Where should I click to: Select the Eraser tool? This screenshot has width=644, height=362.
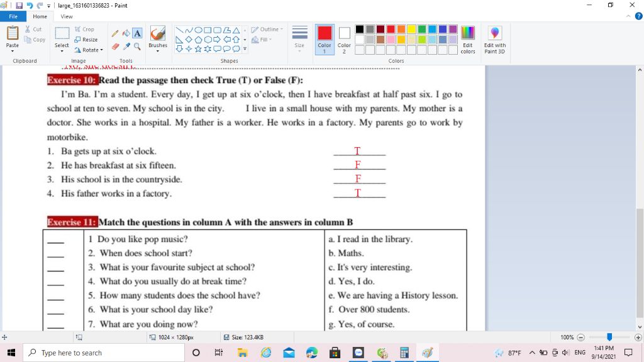(x=115, y=47)
